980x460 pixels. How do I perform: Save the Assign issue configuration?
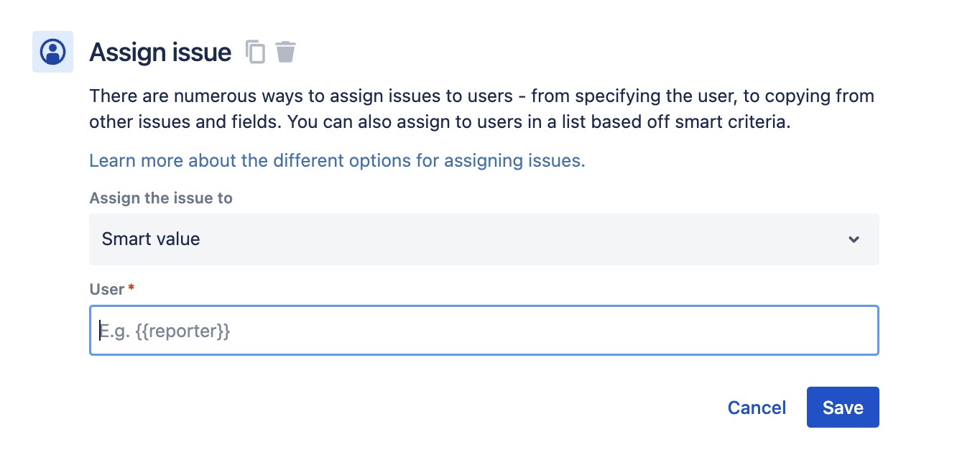click(842, 407)
